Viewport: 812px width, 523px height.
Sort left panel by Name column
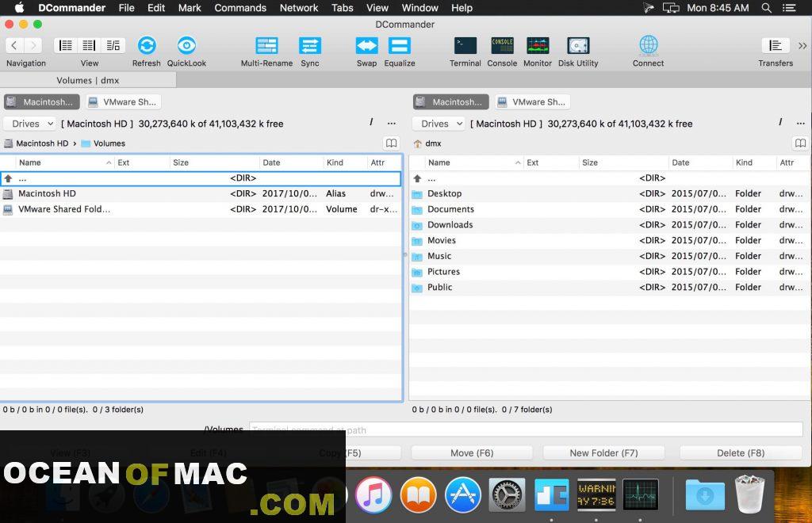65,162
